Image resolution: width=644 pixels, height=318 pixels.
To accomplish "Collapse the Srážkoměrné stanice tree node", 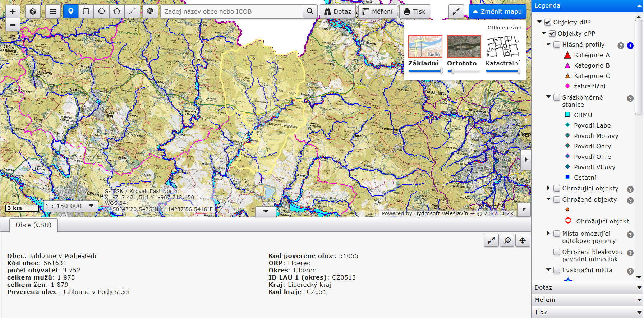I will coord(548,97).
